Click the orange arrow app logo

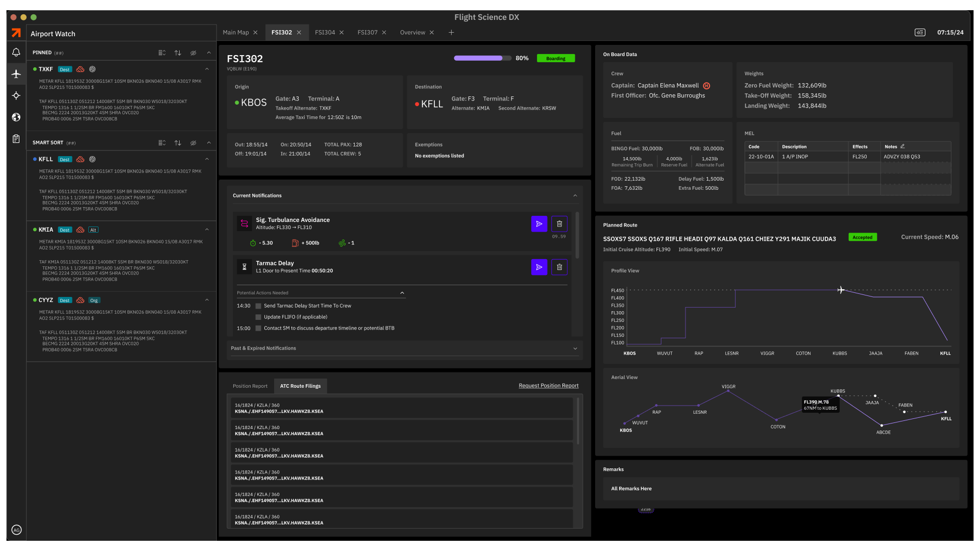pyautogui.click(x=16, y=33)
